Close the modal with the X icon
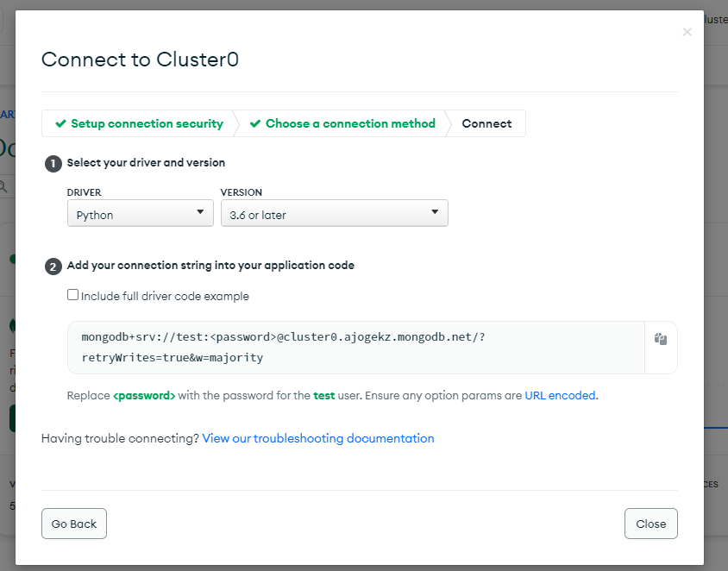 pos(687,32)
